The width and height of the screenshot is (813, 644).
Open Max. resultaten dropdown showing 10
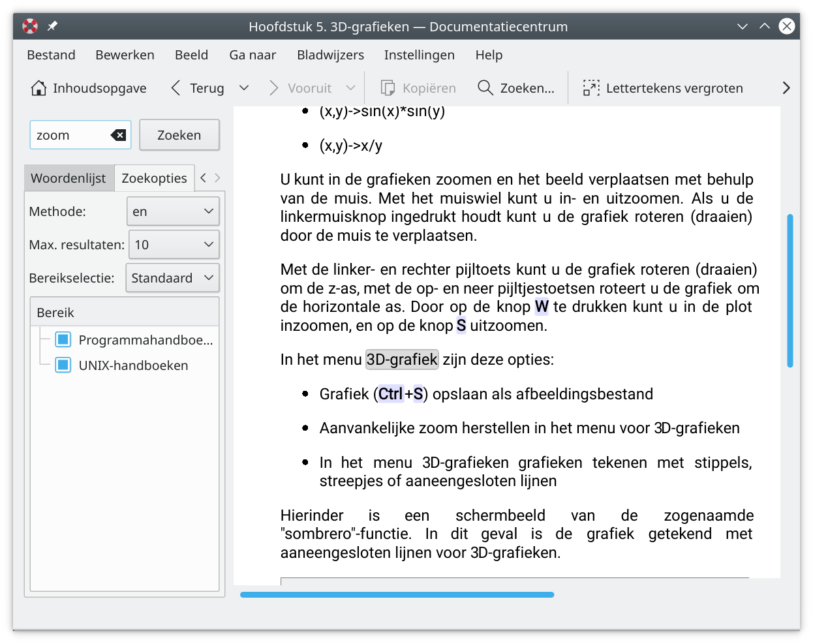[174, 245]
